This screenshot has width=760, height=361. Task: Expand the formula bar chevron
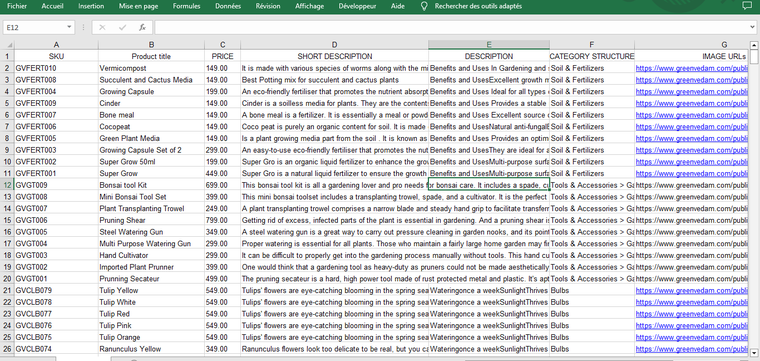pos(753,28)
